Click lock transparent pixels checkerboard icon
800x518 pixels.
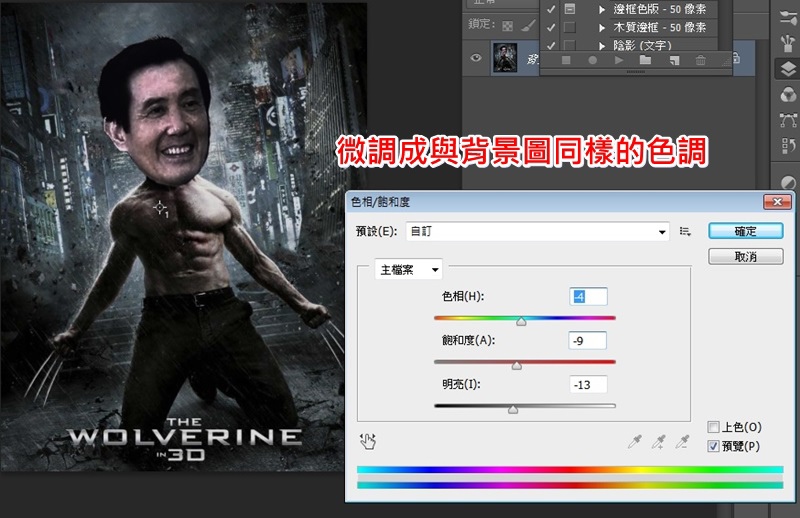508,26
